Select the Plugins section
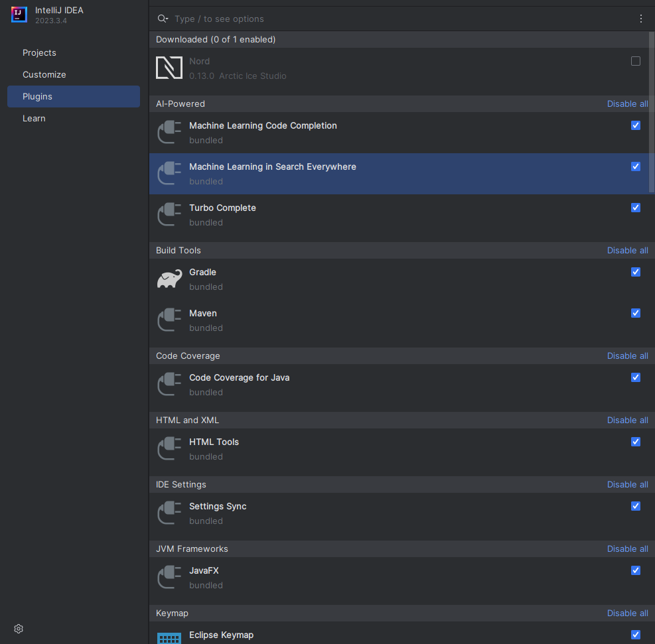The width and height of the screenshot is (655, 644). (x=74, y=96)
